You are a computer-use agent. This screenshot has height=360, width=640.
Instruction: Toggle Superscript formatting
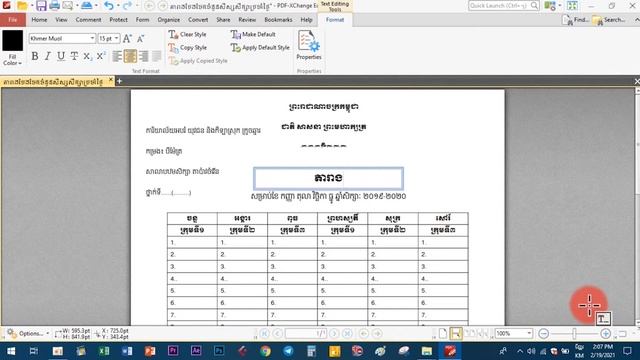pyautogui.click(x=101, y=56)
